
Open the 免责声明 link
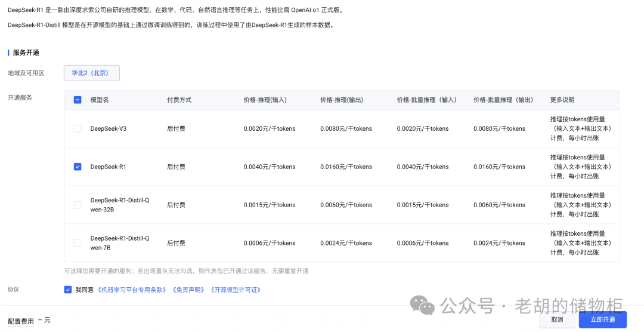pyautogui.click(x=188, y=290)
